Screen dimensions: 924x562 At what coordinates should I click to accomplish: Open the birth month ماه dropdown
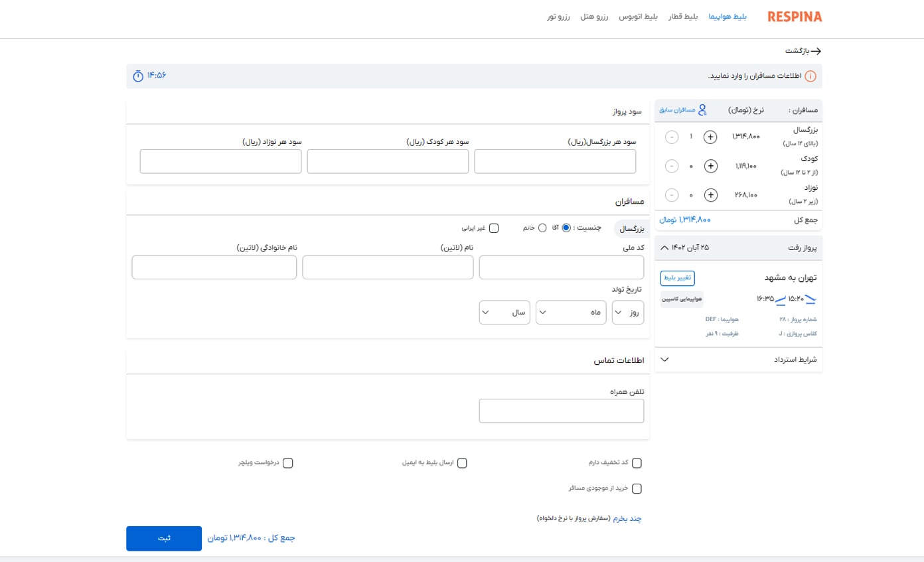(x=571, y=313)
